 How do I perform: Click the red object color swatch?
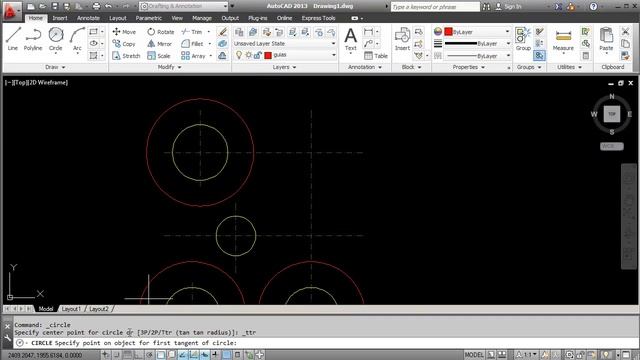pos(449,31)
